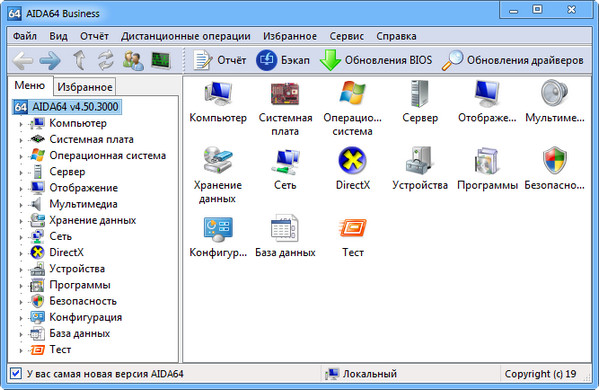Open the База данных icon in the main pane
Image resolution: width=599 pixels, height=390 pixels.
(x=285, y=228)
